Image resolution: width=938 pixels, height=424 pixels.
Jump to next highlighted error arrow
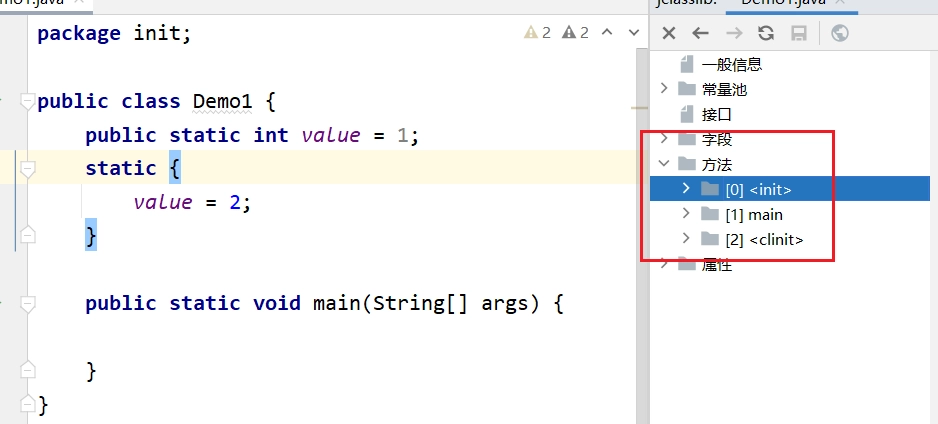[x=634, y=32]
